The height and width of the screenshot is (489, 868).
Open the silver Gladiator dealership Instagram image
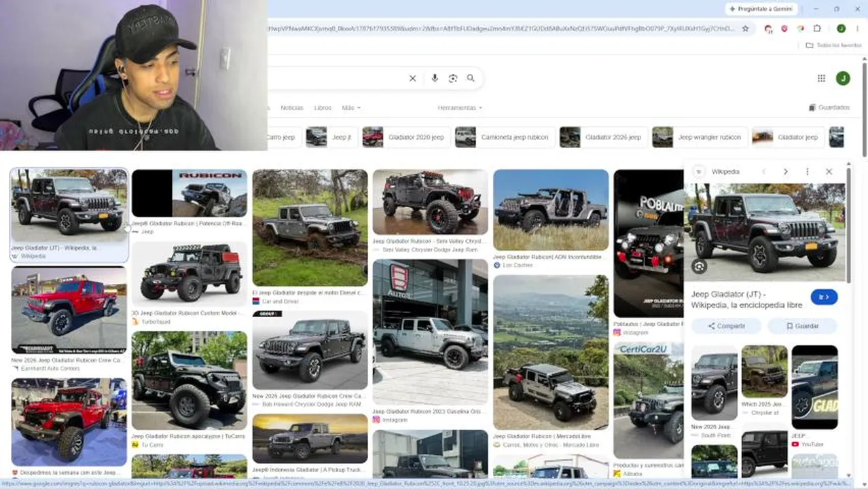coord(430,331)
